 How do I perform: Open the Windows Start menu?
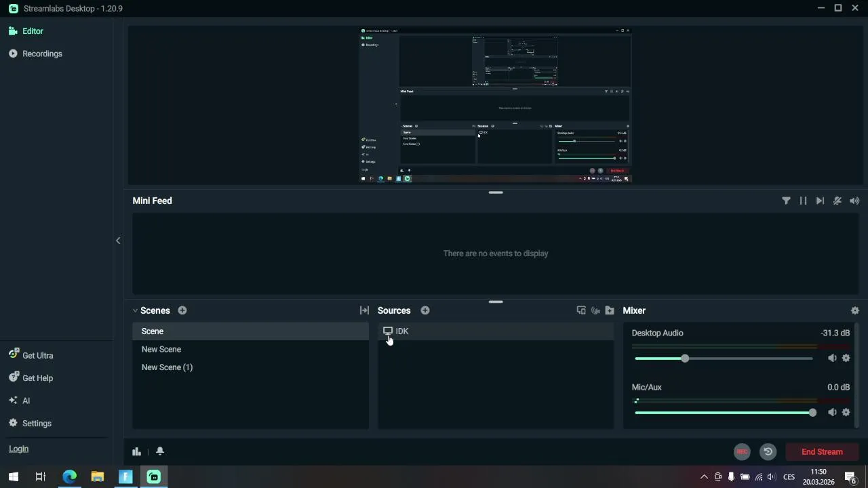pyautogui.click(x=13, y=476)
